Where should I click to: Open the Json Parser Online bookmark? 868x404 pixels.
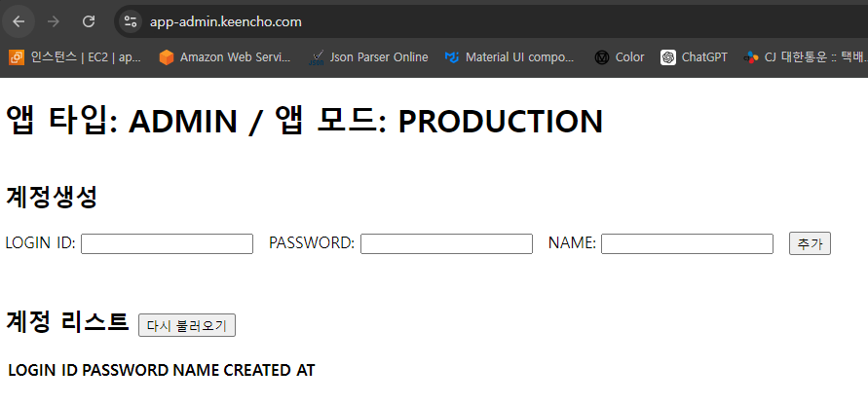point(368,57)
